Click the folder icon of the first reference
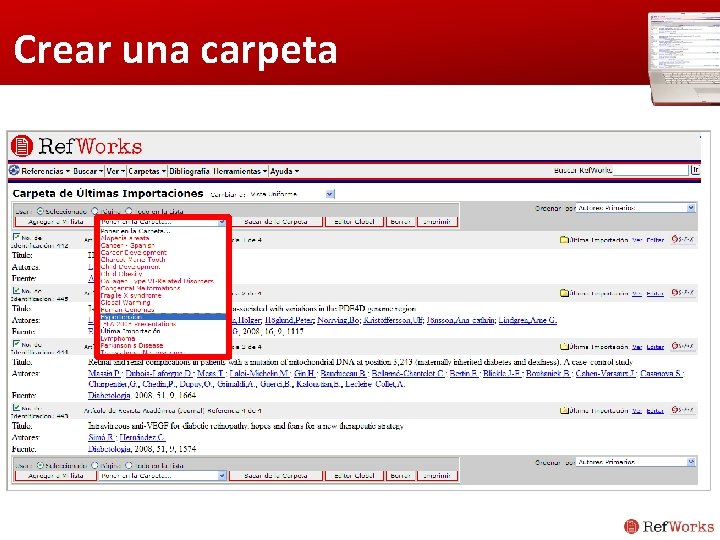 pos(564,240)
